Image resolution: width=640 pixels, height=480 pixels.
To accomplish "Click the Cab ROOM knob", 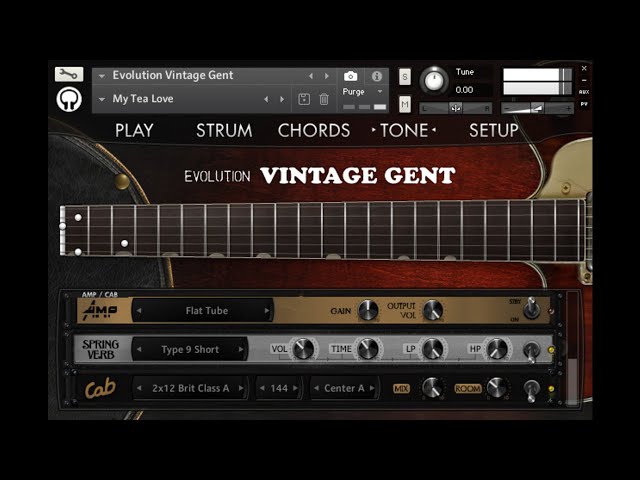I will tap(497, 388).
